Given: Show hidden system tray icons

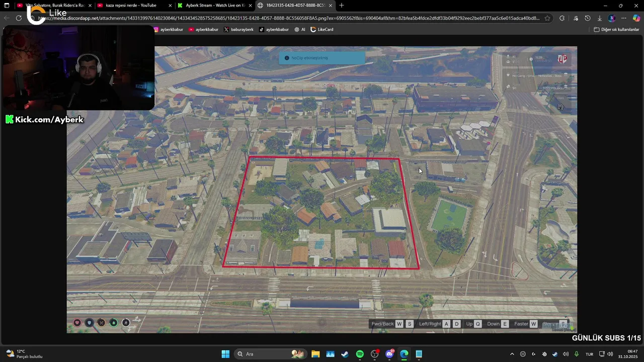Looking at the screenshot, I should tap(512, 354).
